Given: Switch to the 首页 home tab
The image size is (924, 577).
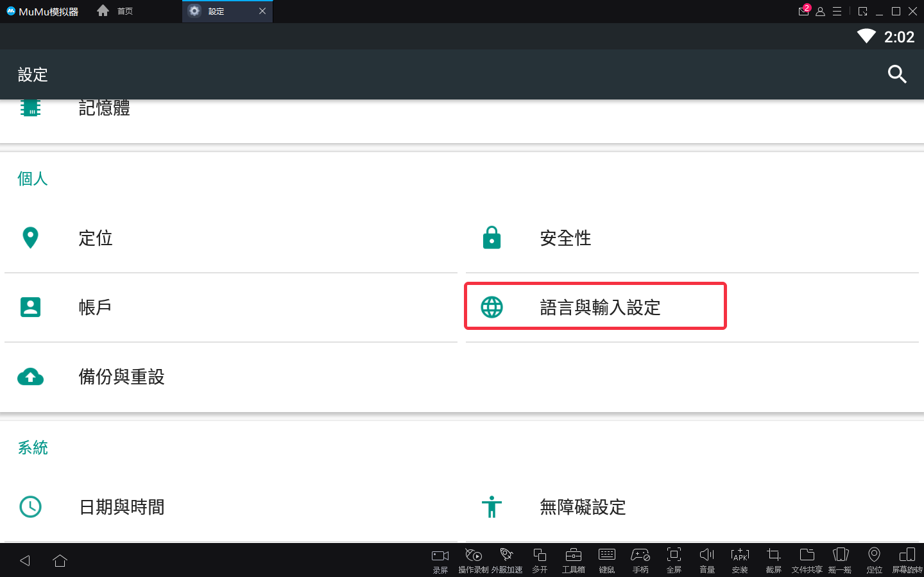Looking at the screenshot, I should tap(116, 11).
